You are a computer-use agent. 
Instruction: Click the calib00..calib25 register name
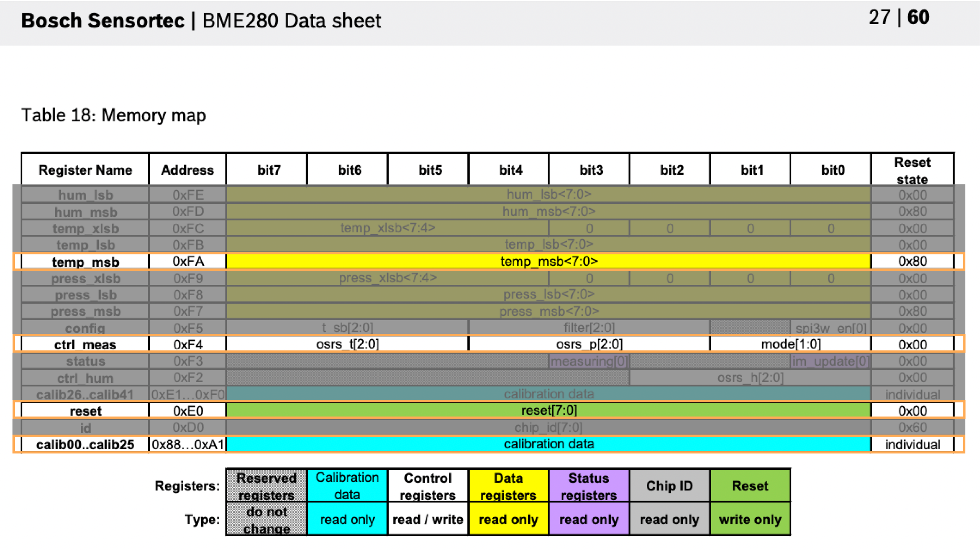[85, 444]
